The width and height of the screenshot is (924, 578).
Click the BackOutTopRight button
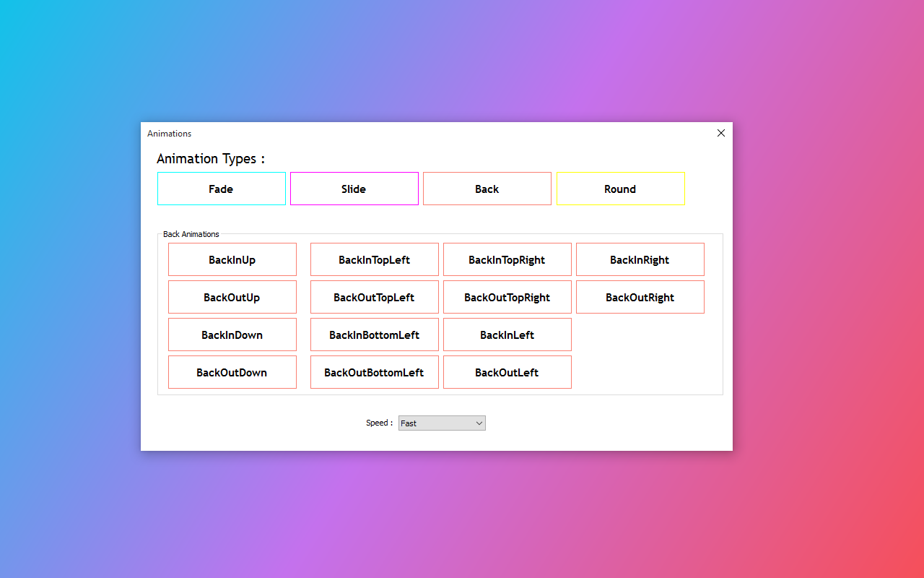(507, 297)
